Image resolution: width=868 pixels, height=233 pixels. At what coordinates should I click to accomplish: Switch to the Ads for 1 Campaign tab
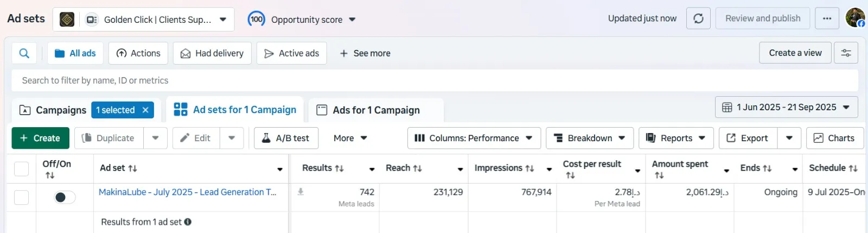(x=375, y=110)
